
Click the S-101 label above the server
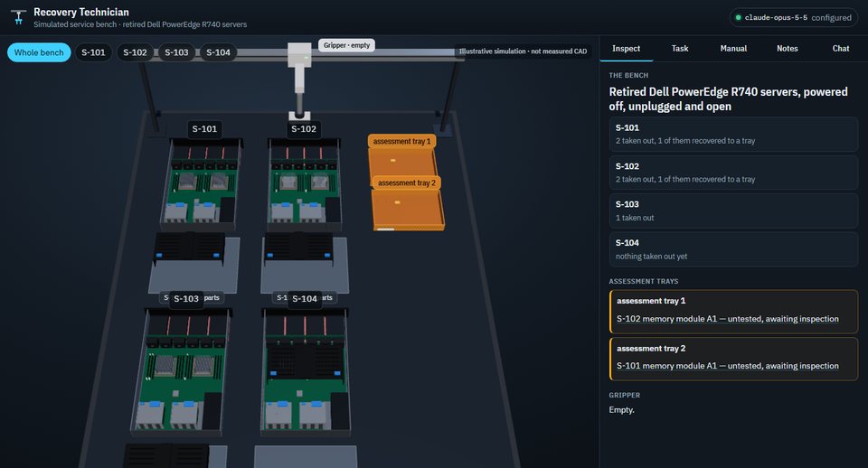click(x=204, y=129)
